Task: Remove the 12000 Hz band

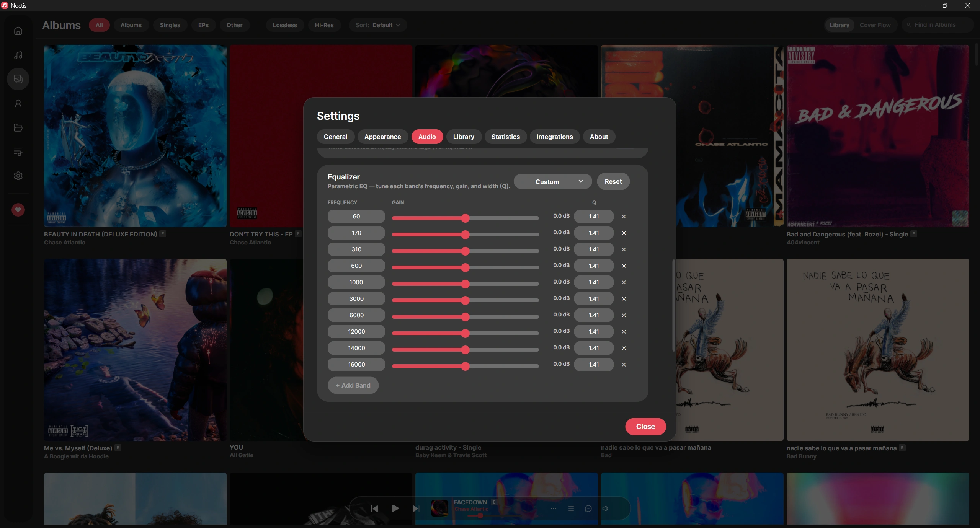Action: [x=624, y=332]
